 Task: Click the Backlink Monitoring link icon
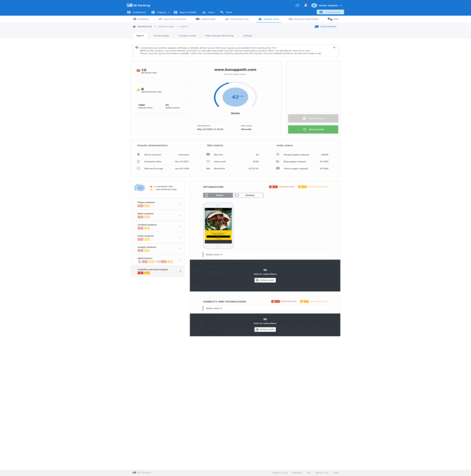click(x=291, y=19)
